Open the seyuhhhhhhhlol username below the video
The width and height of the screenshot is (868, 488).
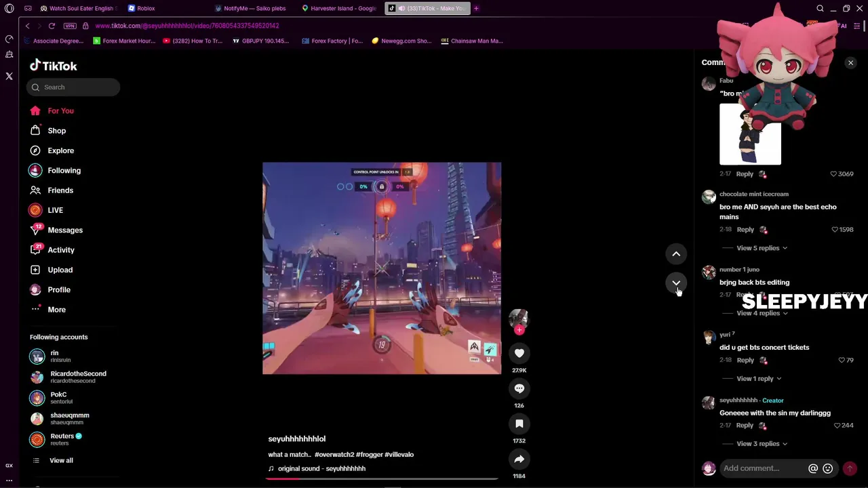tap(296, 439)
